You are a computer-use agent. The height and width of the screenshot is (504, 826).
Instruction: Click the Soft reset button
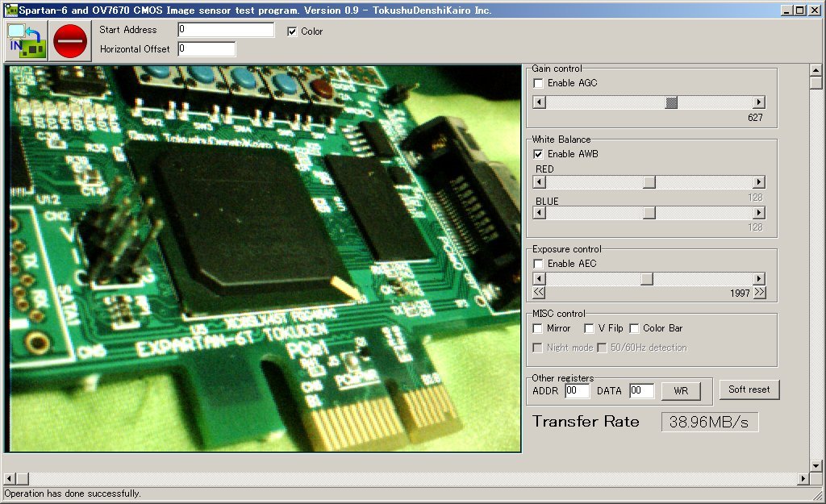tap(749, 389)
